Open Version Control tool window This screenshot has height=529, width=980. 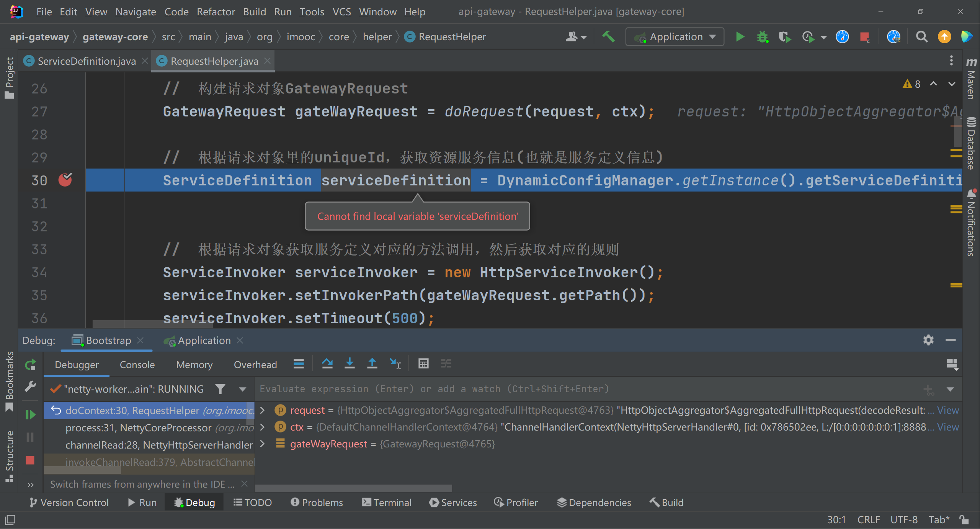pyautogui.click(x=69, y=503)
